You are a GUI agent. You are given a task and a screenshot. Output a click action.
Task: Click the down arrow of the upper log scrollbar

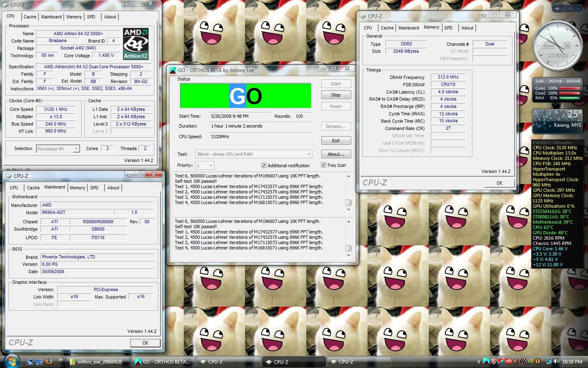pyautogui.click(x=348, y=210)
